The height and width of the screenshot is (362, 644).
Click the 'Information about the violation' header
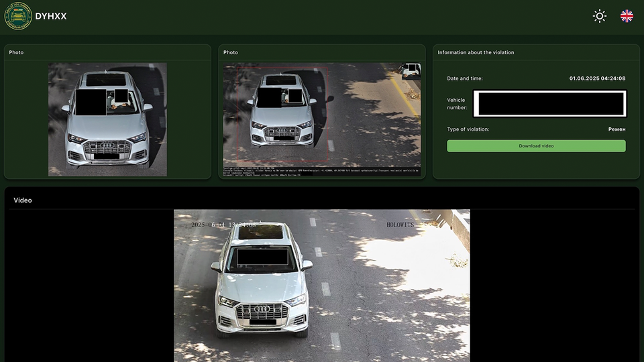tap(476, 52)
